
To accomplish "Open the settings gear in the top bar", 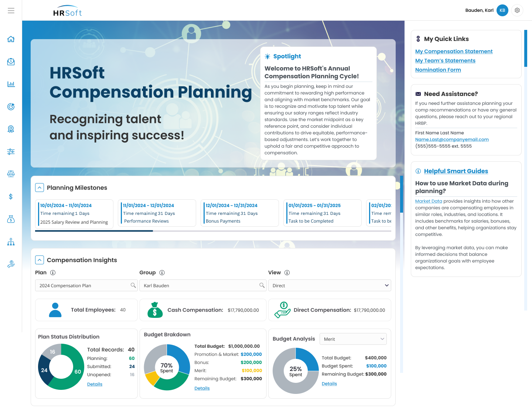I will (x=517, y=10).
